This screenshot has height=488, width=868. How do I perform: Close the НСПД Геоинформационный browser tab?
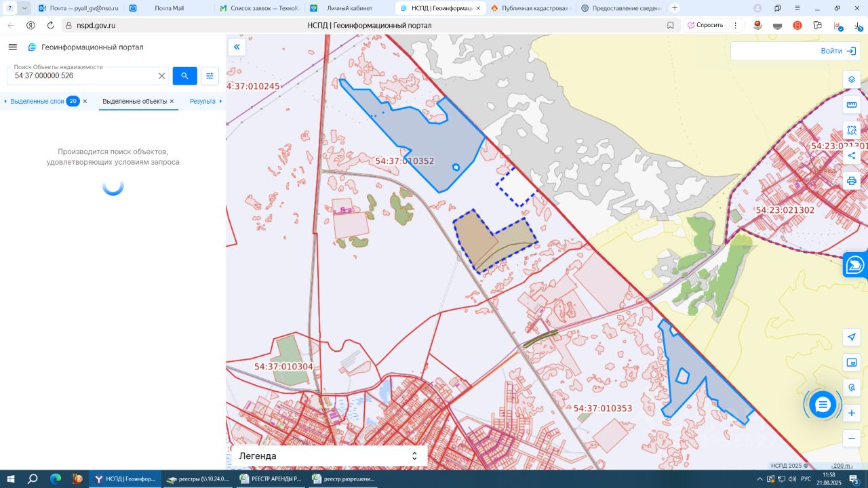[478, 8]
